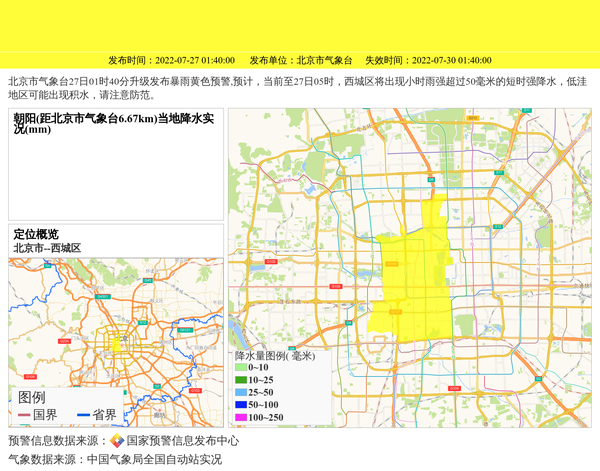Click the blue 省界 line symbol
The image size is (600, 471).
tap(84, 415)
